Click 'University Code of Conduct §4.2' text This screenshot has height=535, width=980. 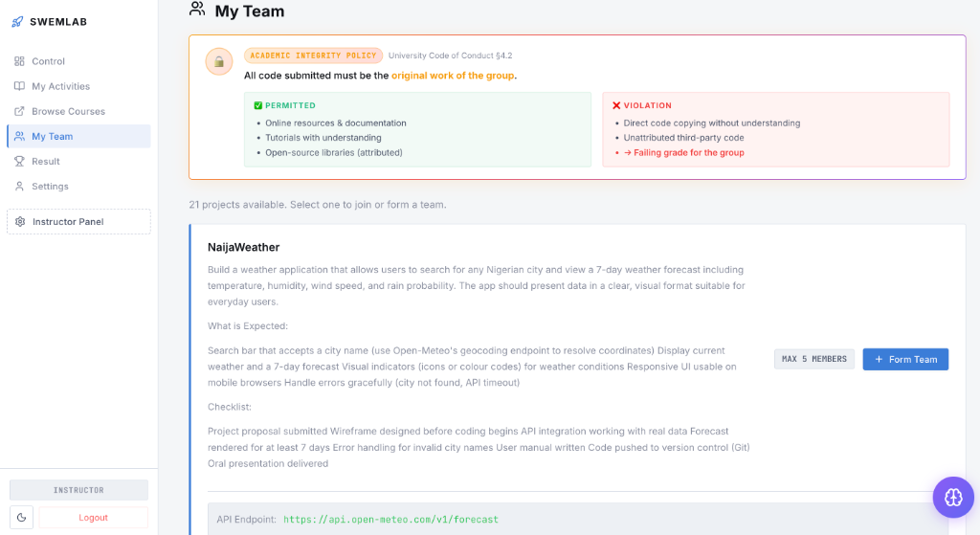(451, 56)
